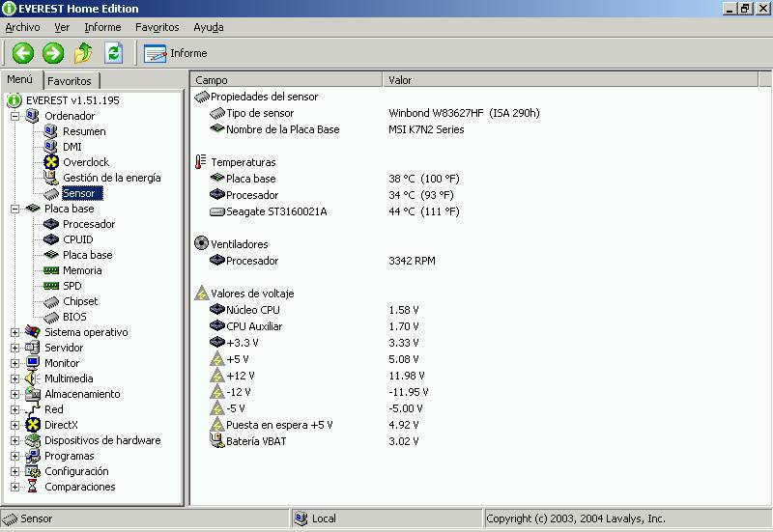This screenshot has height=532, width=773.
Task: Click the Ordenador computer icon
Action: pyautogui.click(x=33, y=116)
